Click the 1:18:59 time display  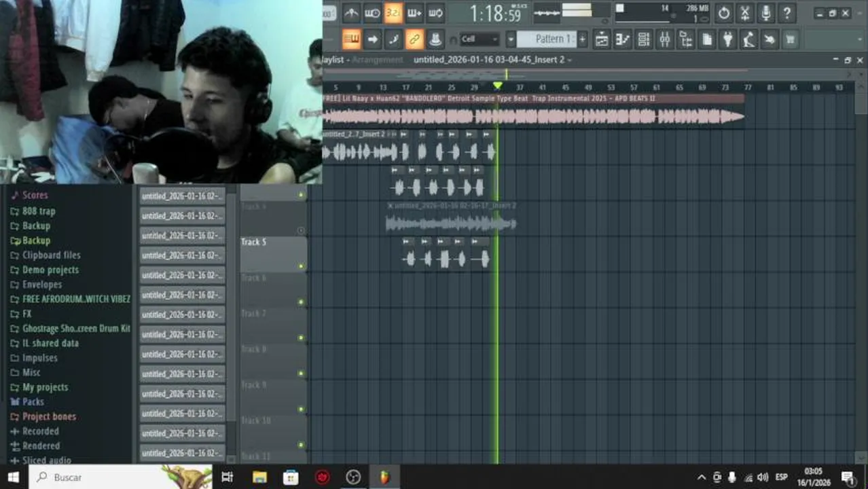pos(495,13)
